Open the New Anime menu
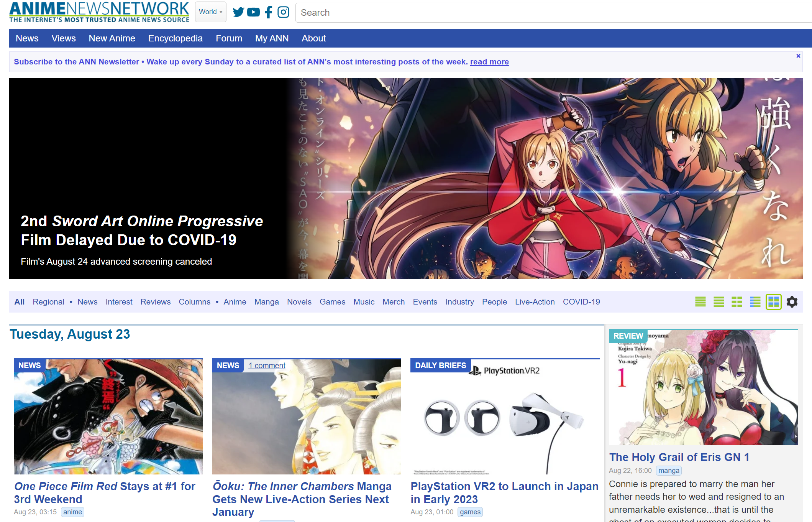812x522 pixels. (112, 38)
